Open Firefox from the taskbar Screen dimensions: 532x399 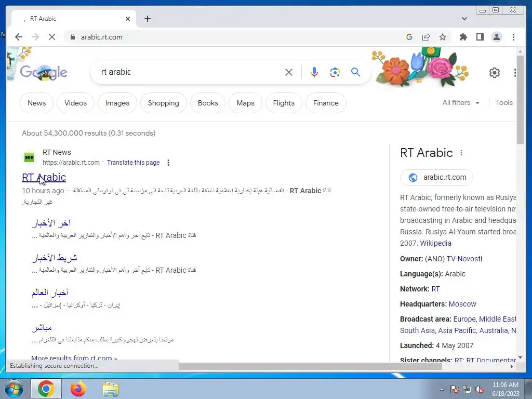78,389
